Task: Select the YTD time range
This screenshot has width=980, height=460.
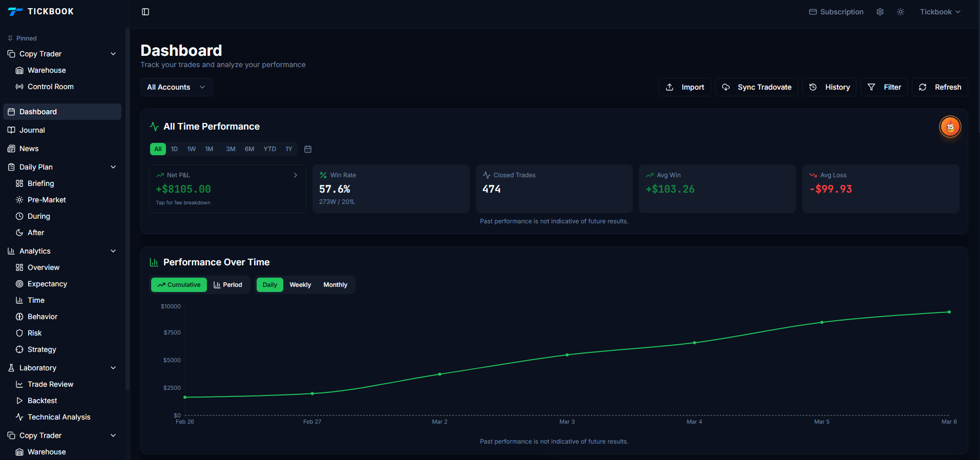Action: click(x=269, y=149)
